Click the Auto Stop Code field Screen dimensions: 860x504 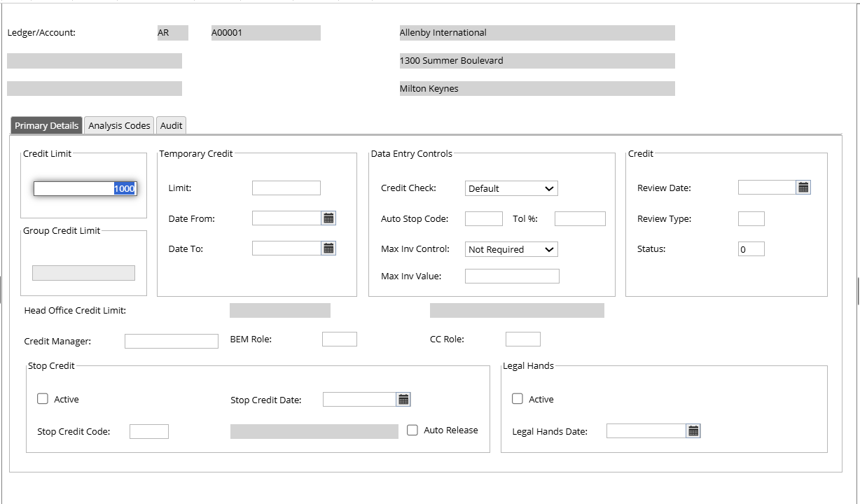click(x=484, y=218)
